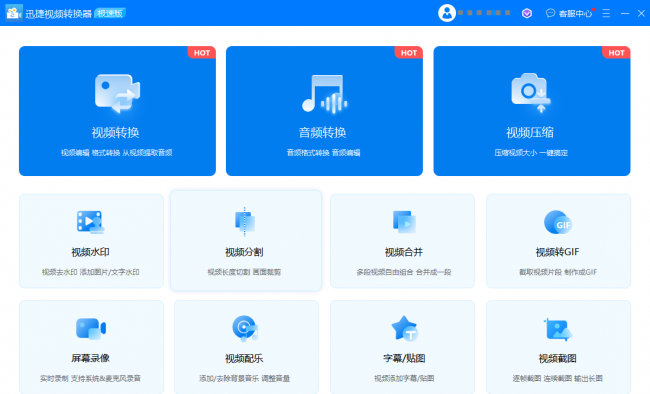Click the 视频长度切割 画面裁剪 description text
The height and width of the screenshot is (394, 650).
244,272
